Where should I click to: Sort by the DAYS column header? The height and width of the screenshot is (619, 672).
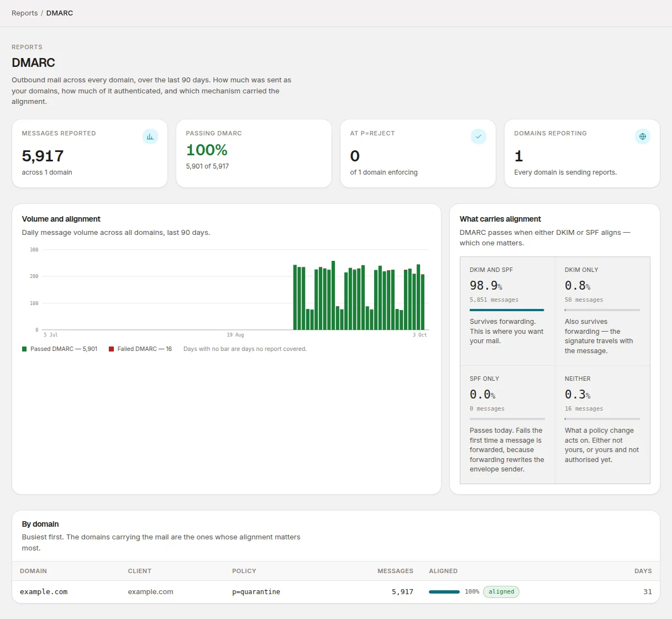(x=643, y=571)
